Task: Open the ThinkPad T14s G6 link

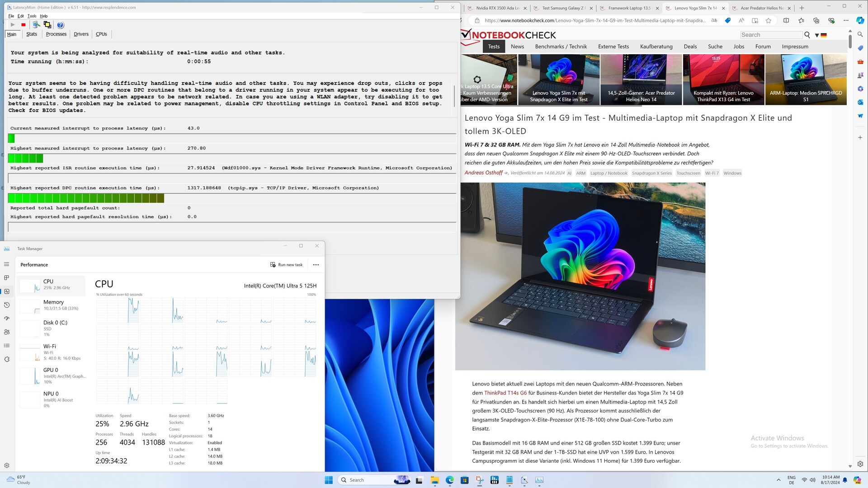Action: coord(505,393)
